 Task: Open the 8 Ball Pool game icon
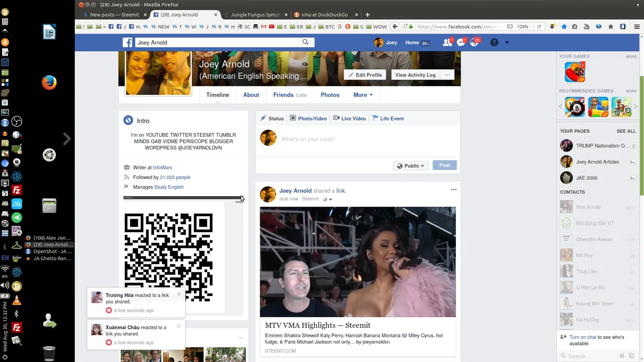[x=575, y=107]
